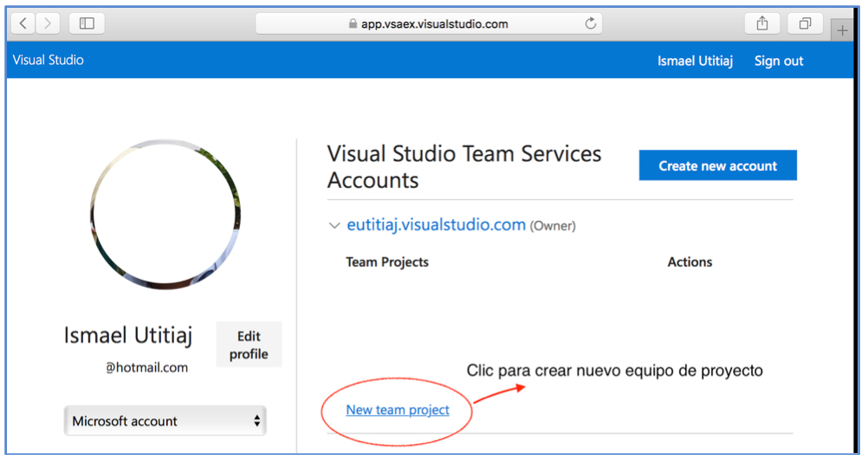Image resolution: width=868 pixels, height=460 pixels.
Task: Click the @hotmail.com email text
Action: pyautogui.click(x=146, y=367)
